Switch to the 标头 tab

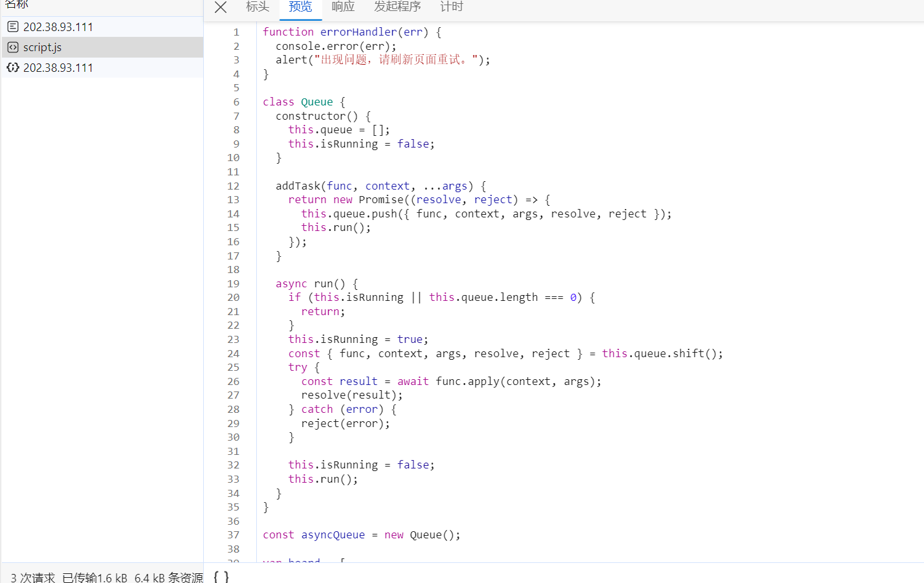coord(258,6)
